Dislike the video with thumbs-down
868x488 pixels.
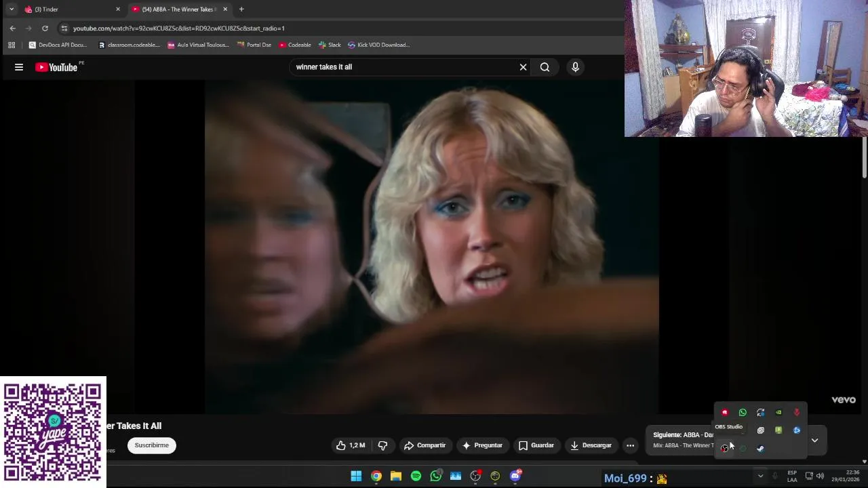(x=382, y=445)
